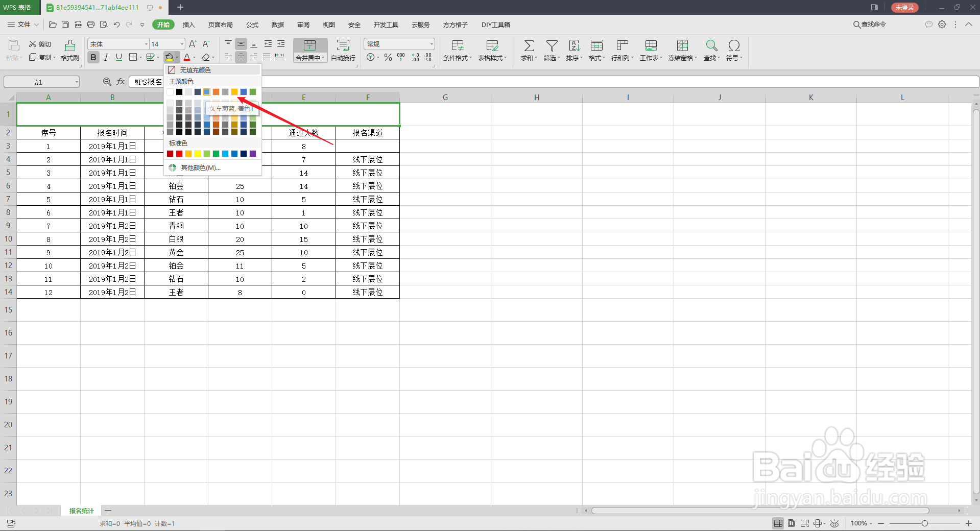
Task: Click the eraser clear formatting icon
Action: (206, 57)
